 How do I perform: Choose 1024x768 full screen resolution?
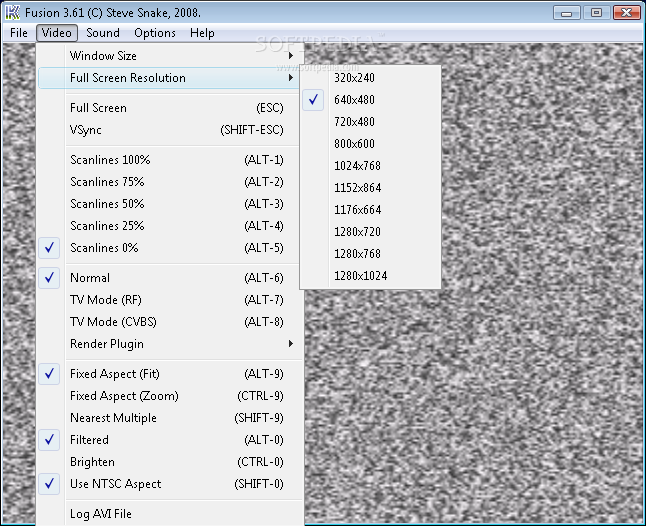(x=371, y=166)
